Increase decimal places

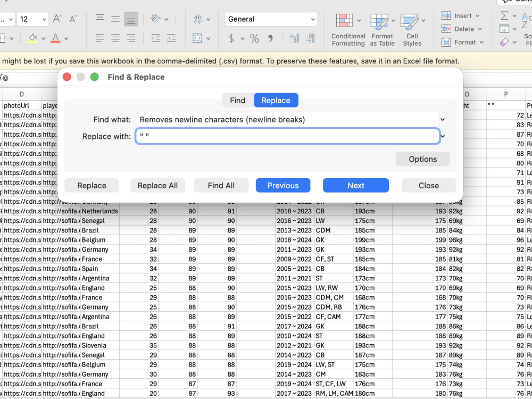coord(295,38)
